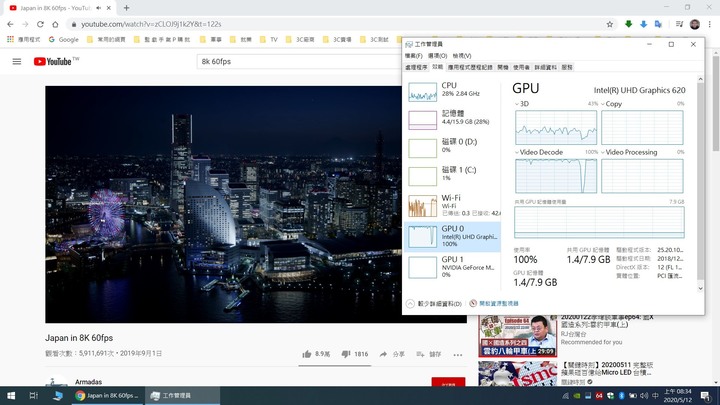The width and height of the screenshot is (720, 405).
Task: Open more actions ellipsis under the video
Action: tap(458, 354)
